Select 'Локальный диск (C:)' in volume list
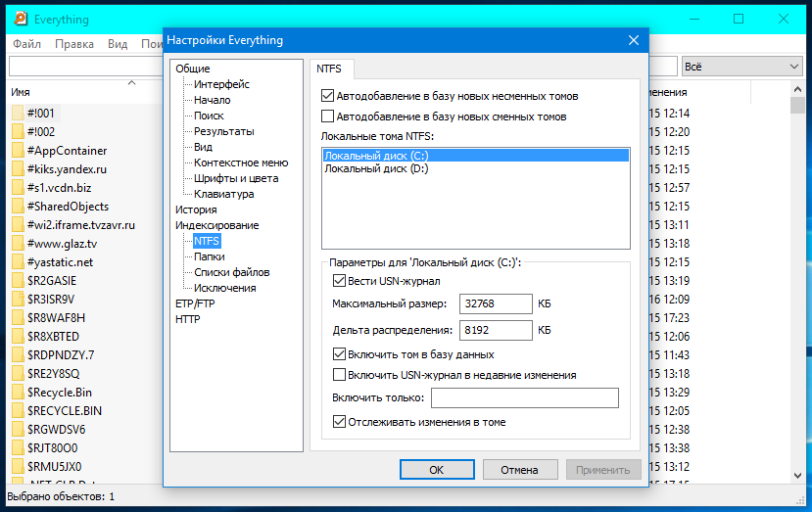The width and height of the screenshot is (812, 512). [475, 156]
